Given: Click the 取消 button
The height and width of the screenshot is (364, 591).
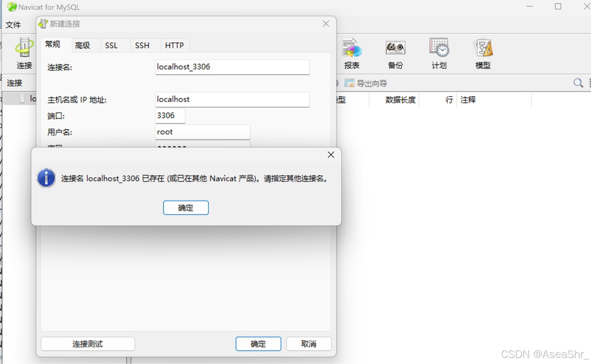Looking at the screenshot, I should (x=309, y=344).
